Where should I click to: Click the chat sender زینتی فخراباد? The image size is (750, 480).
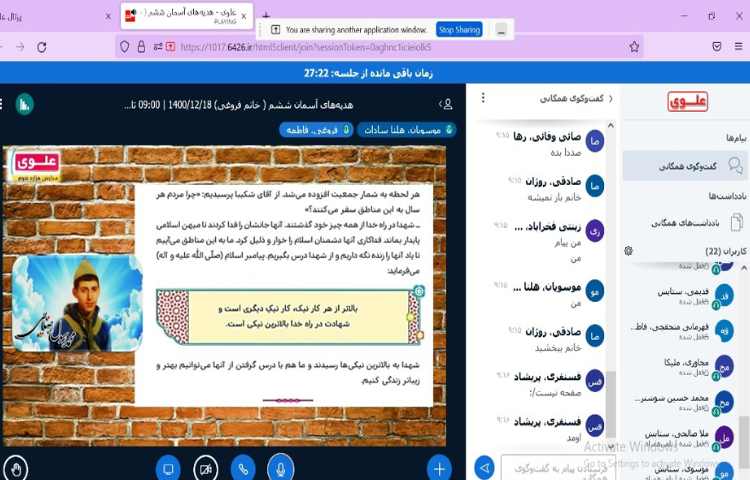click(x=547, y=227)
